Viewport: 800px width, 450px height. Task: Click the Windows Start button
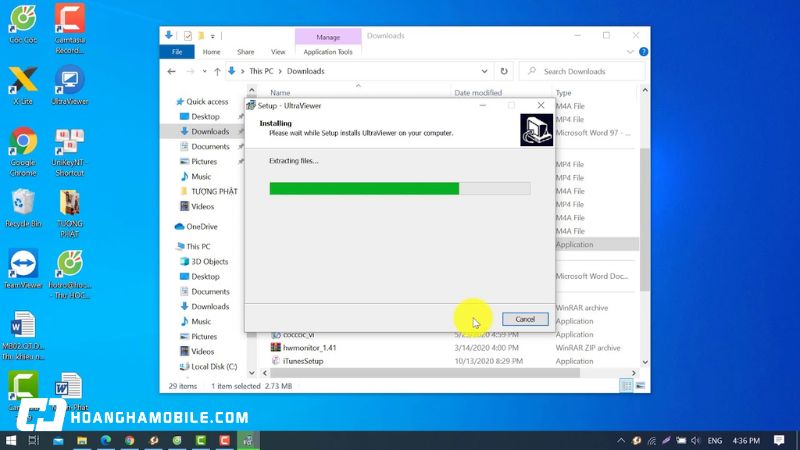coord(11,440)
